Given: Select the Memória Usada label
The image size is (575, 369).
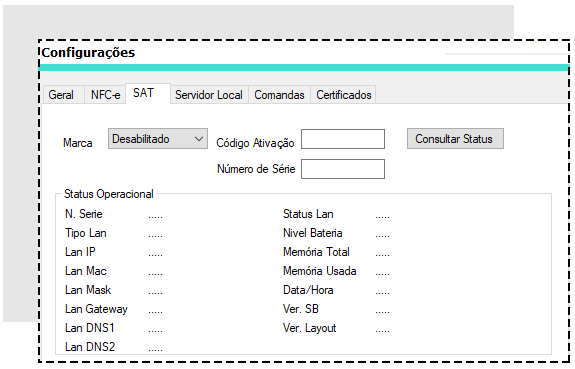Looking at the screenshot, I should click(319, 271).
